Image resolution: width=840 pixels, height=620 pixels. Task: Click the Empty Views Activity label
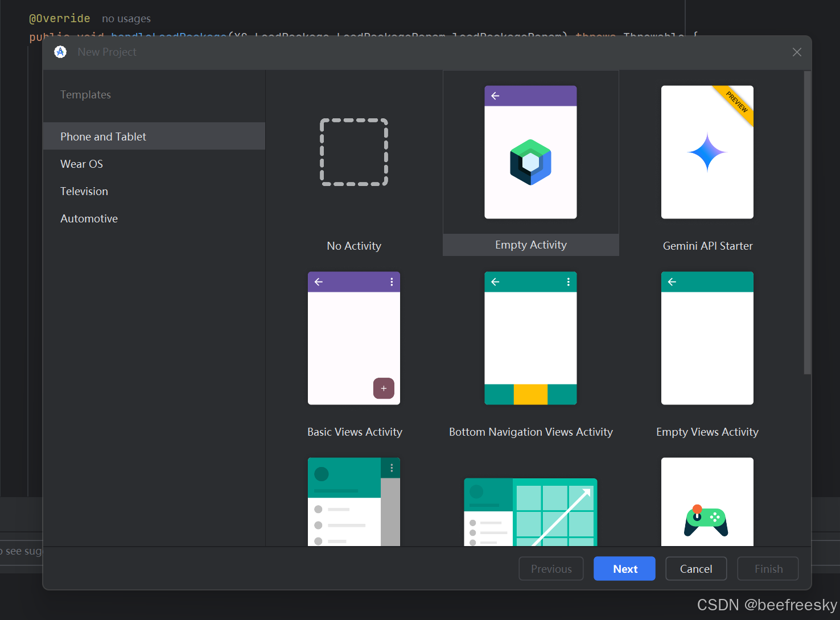click(707, 432)
